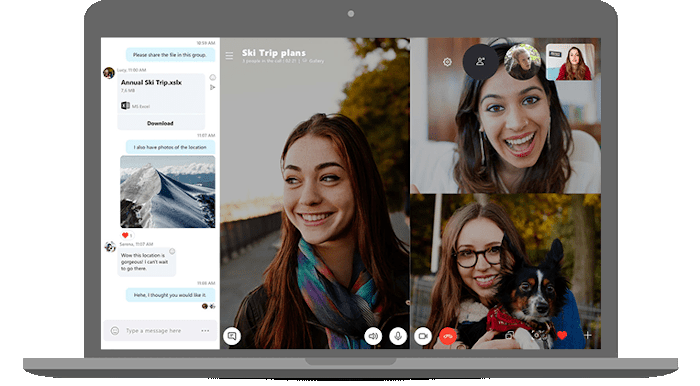Open more call options plus icon
The image size is (700, 386).
coord(588,335)
